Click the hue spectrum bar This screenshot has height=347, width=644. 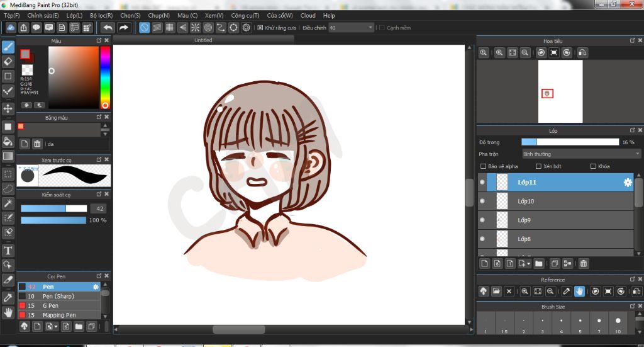click(x=105, y=77)
